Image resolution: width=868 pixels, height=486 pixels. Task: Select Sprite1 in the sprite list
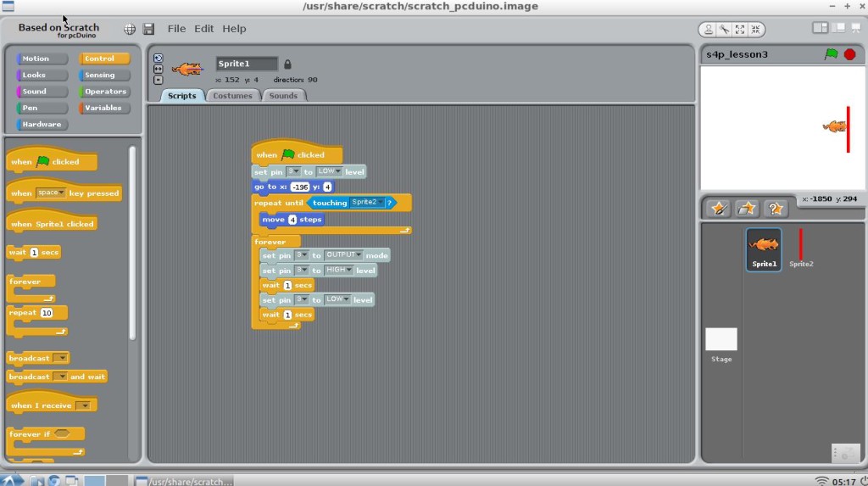click(764, 249)
